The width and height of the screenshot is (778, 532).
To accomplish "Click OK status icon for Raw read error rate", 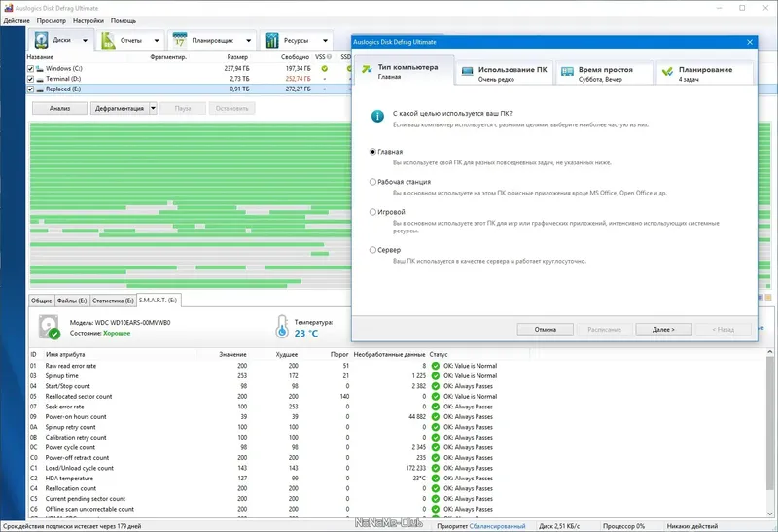I will pos(435,366).
